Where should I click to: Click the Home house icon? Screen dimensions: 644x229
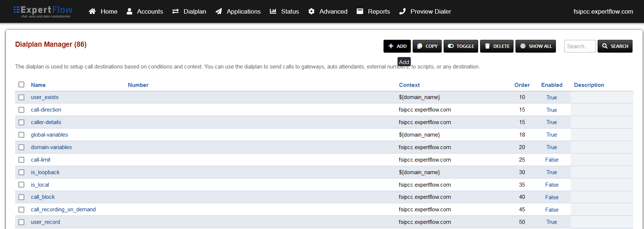92,11
